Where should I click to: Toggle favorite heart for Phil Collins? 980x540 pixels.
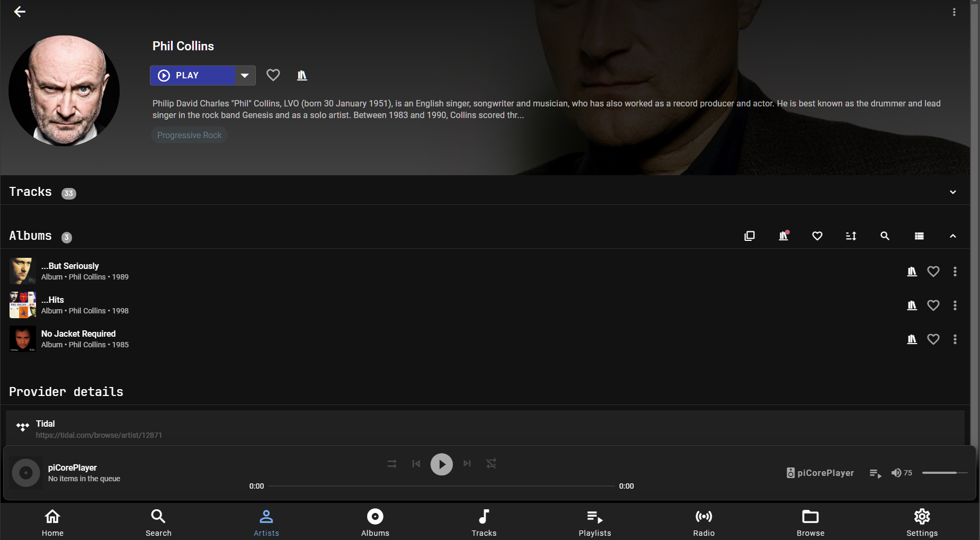point(273,75)
